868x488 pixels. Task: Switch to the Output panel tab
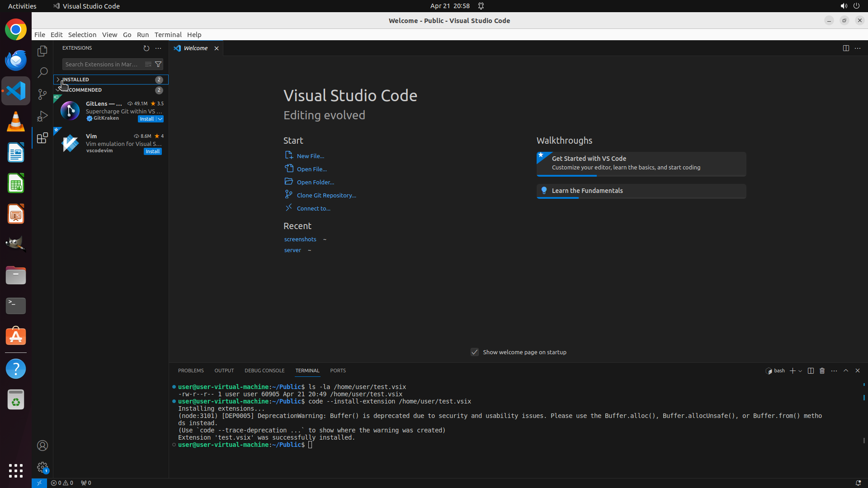224,371
